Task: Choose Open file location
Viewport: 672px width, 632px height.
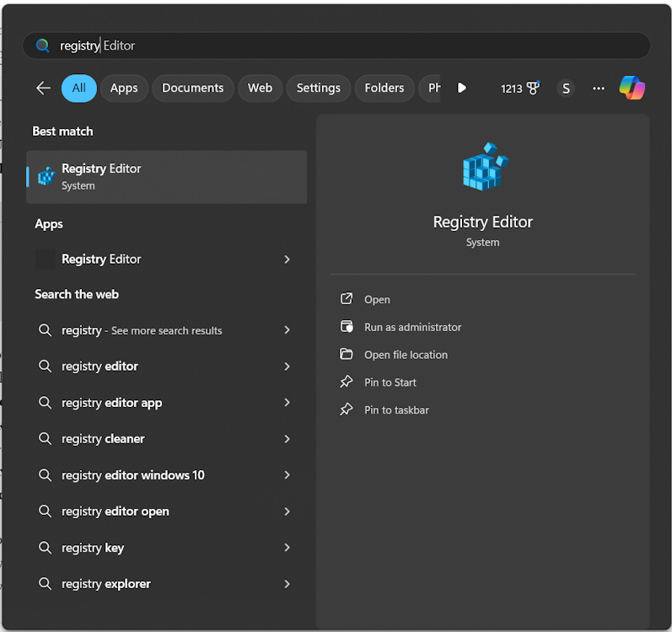Action: [406, 355]
